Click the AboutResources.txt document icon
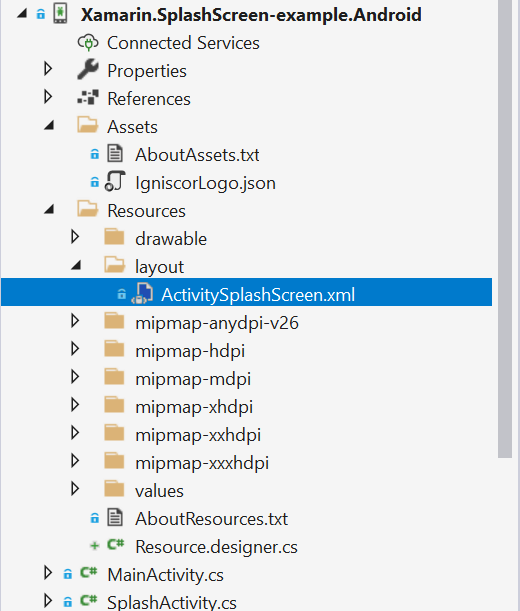The image size is (520, 611). 115,517
